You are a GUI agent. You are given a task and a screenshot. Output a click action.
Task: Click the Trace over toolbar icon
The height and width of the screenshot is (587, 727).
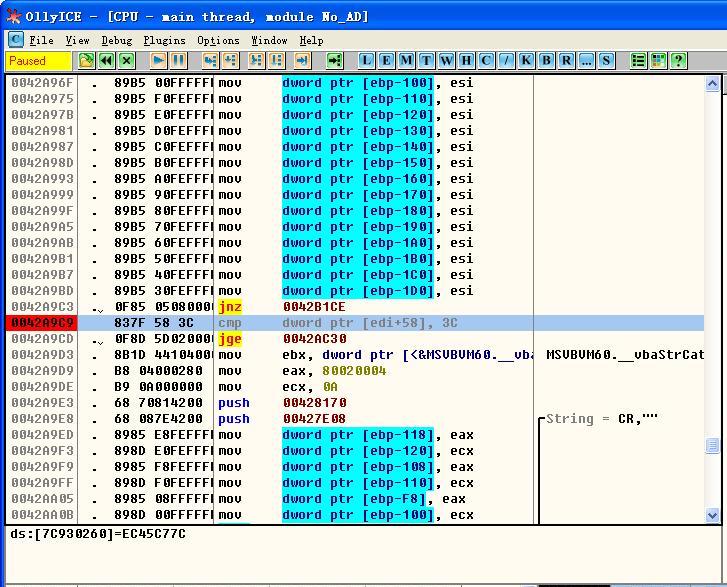point(276,61)
